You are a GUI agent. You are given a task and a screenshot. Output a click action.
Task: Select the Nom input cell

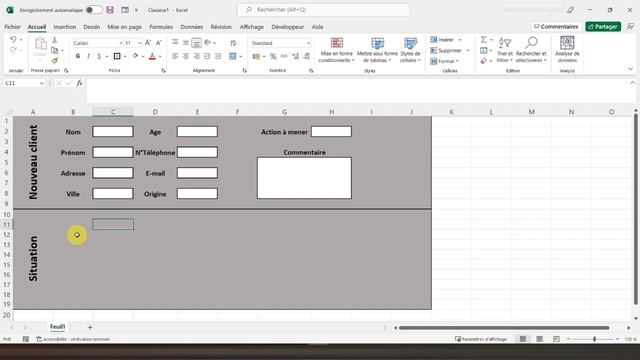(113, 131)
